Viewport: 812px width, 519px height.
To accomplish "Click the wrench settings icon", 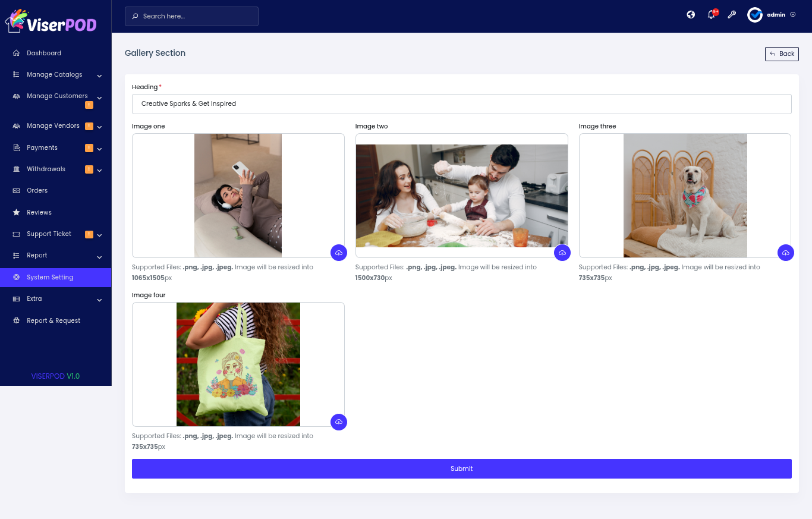I will 732,15.
